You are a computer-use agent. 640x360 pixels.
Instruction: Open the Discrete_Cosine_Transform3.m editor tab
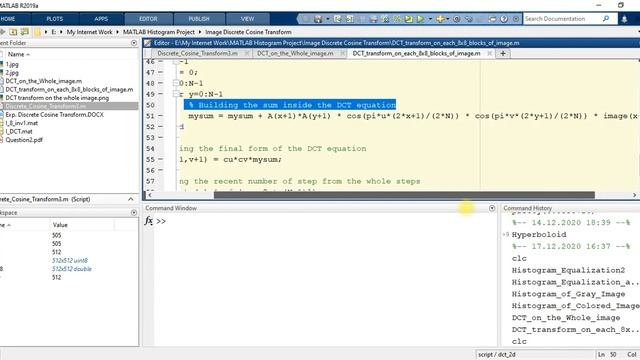198,53
